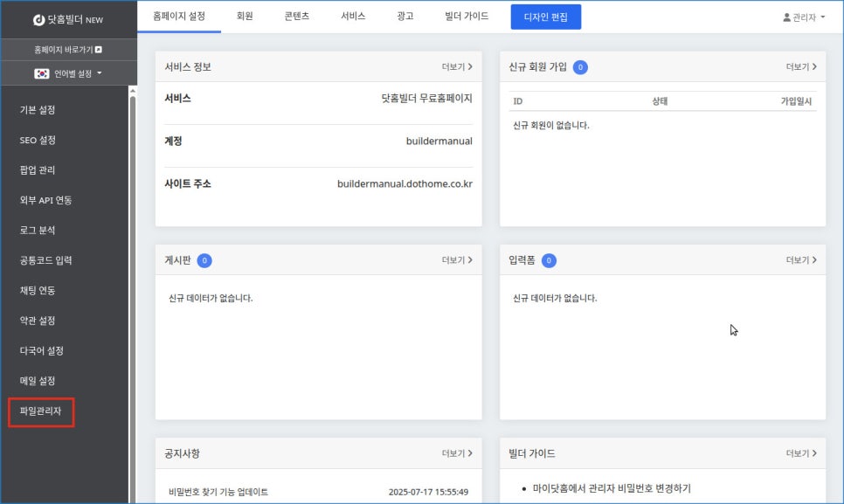Open the 관리자 account dropdown menu
Viewport: 844px width, 504px height.
(804, 17)
